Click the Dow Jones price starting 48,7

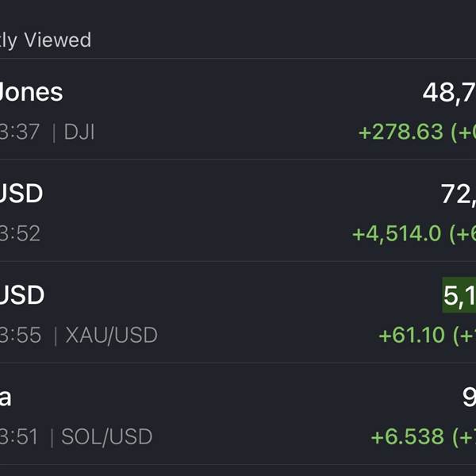click(449, 92)
